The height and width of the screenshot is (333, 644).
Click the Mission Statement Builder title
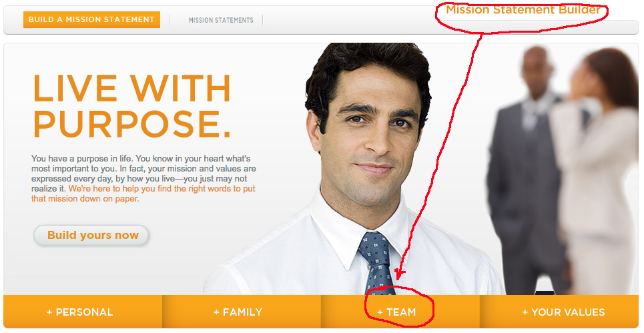point(523,9)
